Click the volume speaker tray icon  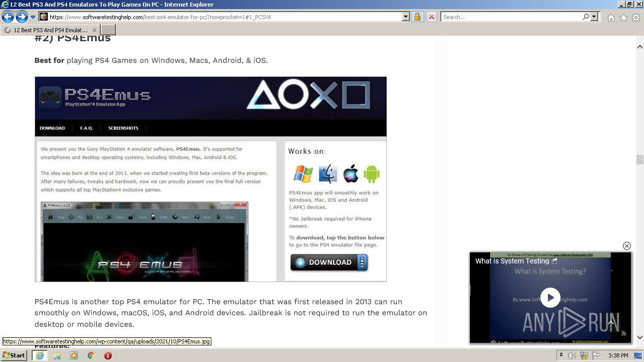tap(572, 355)
